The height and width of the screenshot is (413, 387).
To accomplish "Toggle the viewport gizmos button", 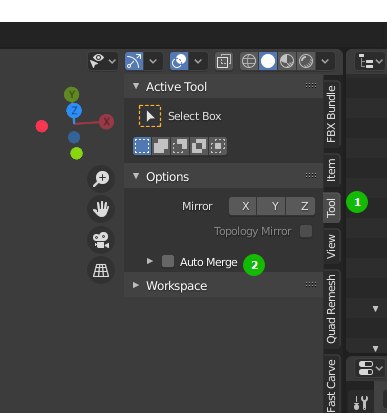I will [x=134, y=61].
